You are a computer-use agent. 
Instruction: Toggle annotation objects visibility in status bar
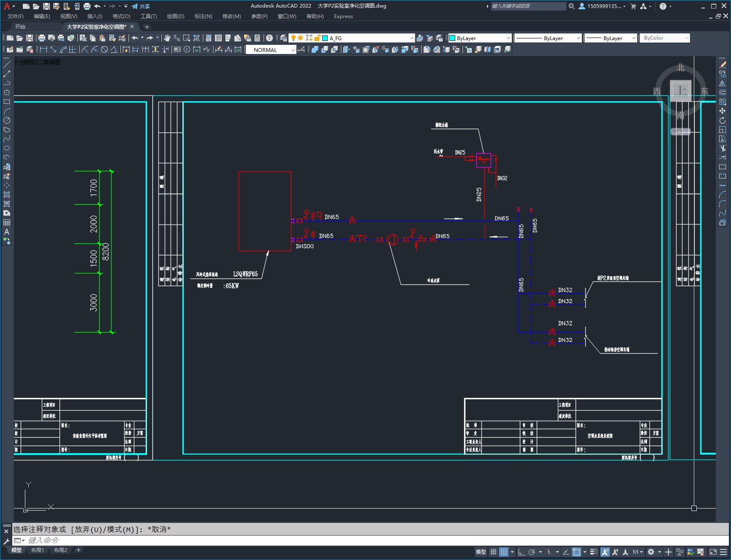tap(605, 552)
